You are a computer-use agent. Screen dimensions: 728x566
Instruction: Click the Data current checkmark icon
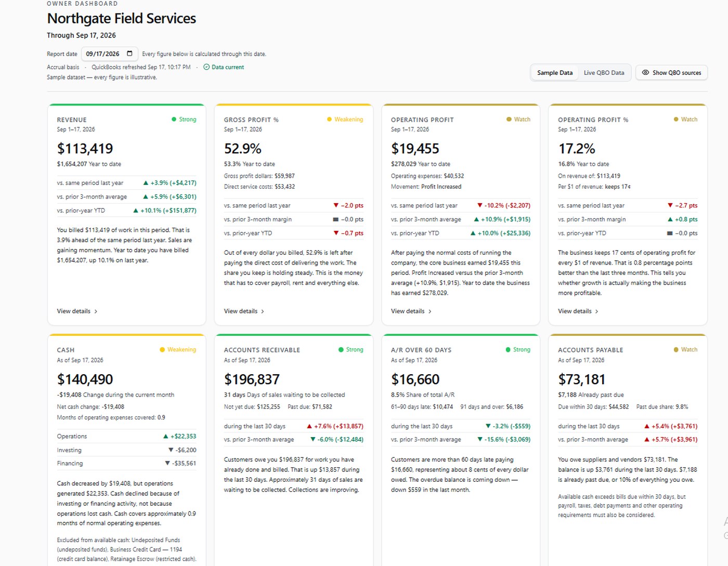click(x=206, y=67)
